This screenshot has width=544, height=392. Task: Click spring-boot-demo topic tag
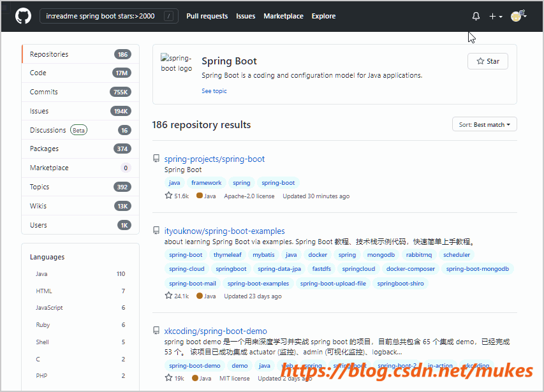(x=195, y=366)
